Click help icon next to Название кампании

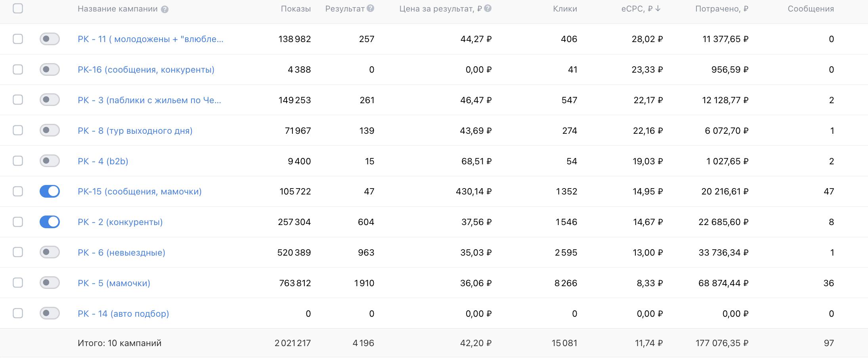(164, 10)
